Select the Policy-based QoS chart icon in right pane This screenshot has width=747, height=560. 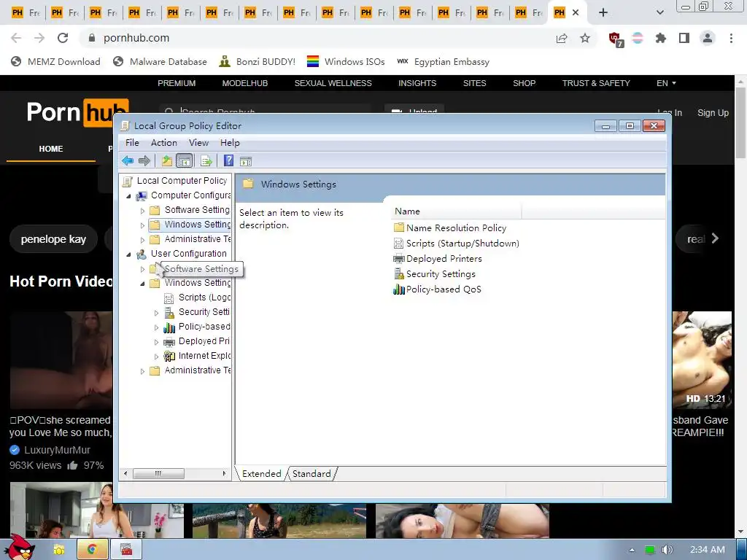[x=399, y=289]
